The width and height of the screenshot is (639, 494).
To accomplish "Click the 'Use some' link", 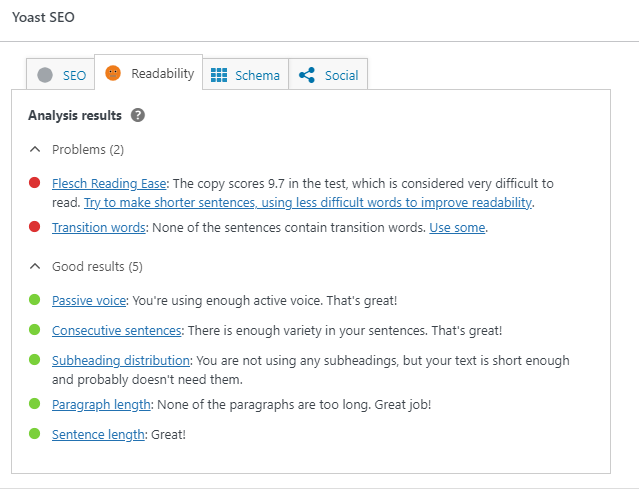I will click(x=457, y=228).
